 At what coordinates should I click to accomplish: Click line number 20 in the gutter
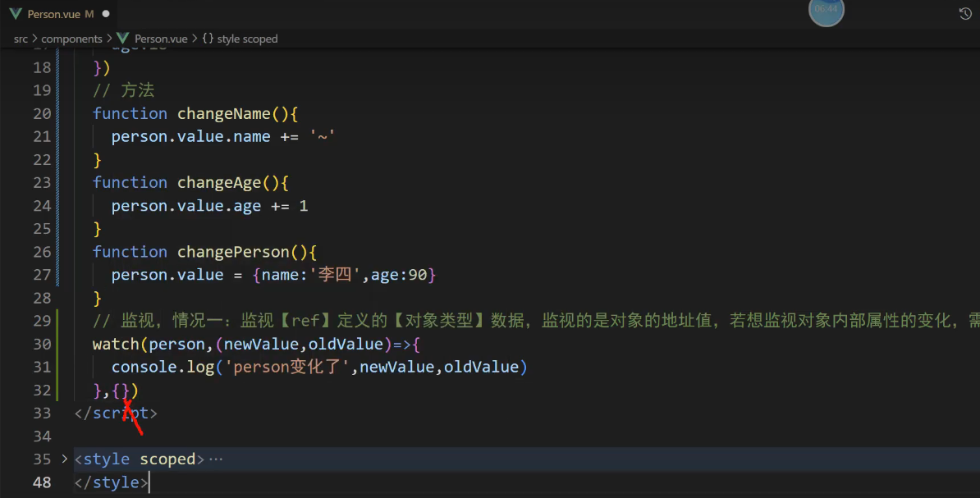click(42, 114)
